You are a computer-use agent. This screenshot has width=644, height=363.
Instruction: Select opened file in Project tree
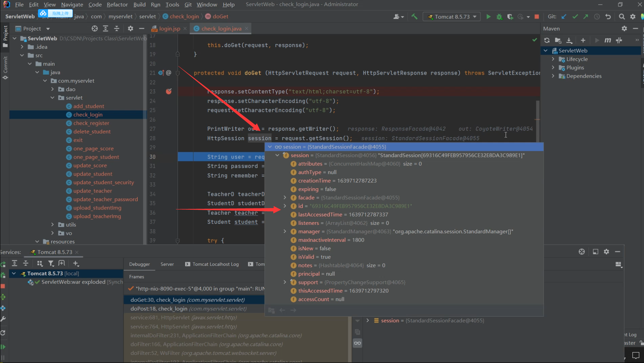[x=95, y=29]
